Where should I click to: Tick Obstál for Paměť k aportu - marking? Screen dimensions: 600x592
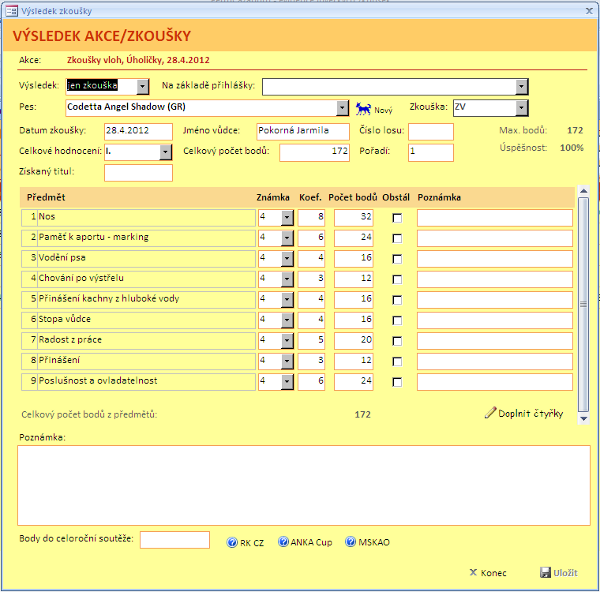tap(397, 238)
